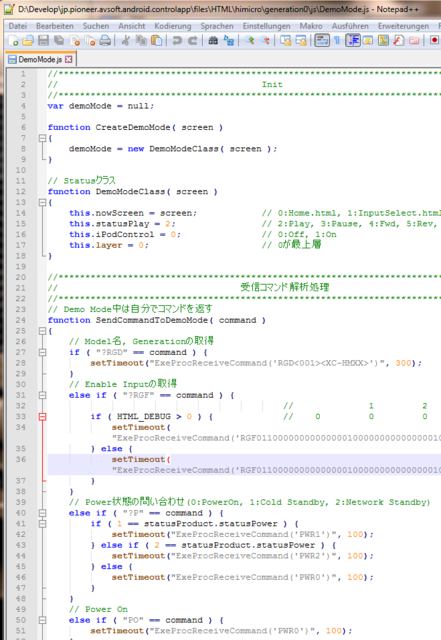Save the current document via toolbar
441x640 pixels.
click(43, 40)
